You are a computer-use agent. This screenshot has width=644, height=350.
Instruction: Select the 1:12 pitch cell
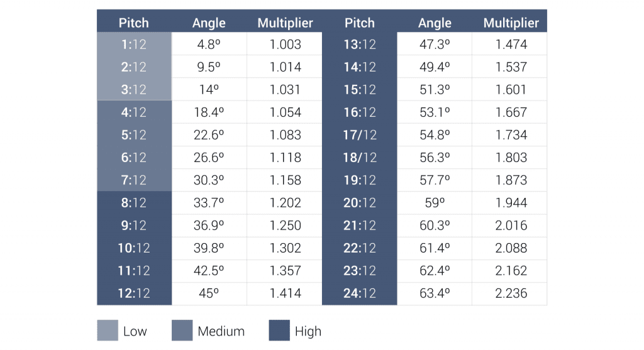coord(134,45)
